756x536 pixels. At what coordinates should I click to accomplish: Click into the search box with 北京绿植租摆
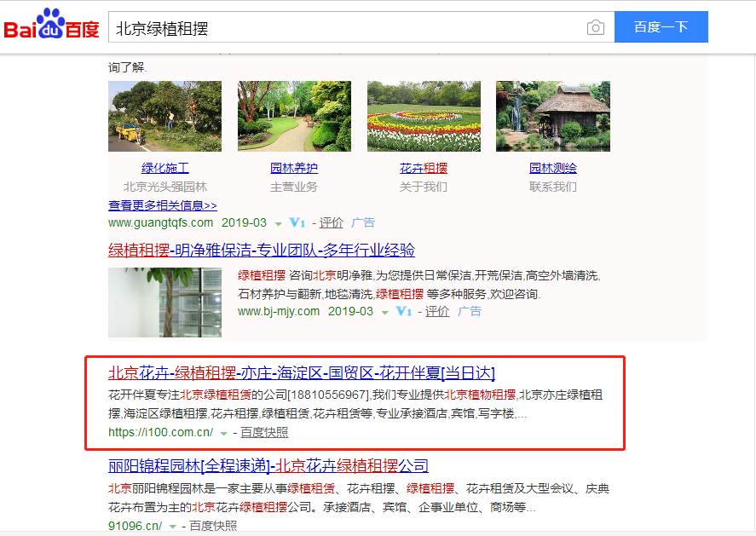pyautogui.click(x=341, y=28)
